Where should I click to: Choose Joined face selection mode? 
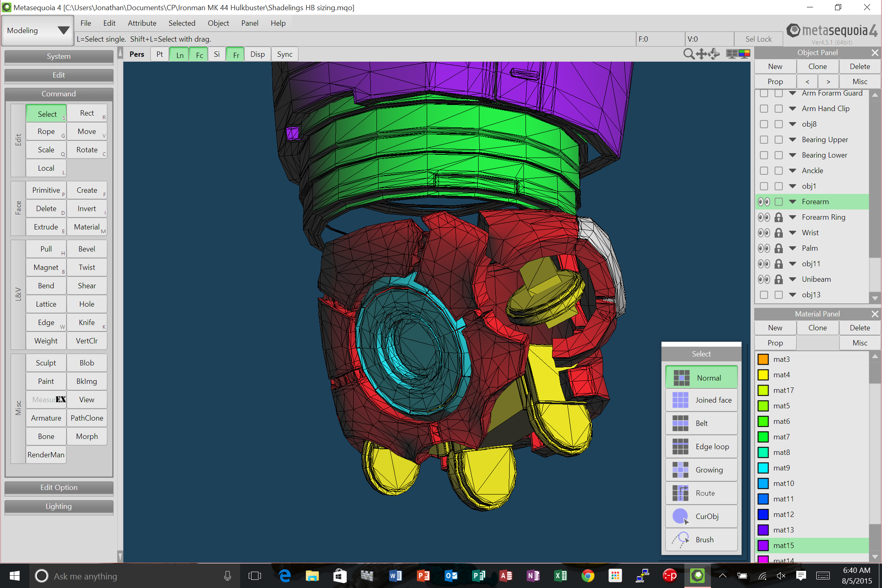(701, 400)
